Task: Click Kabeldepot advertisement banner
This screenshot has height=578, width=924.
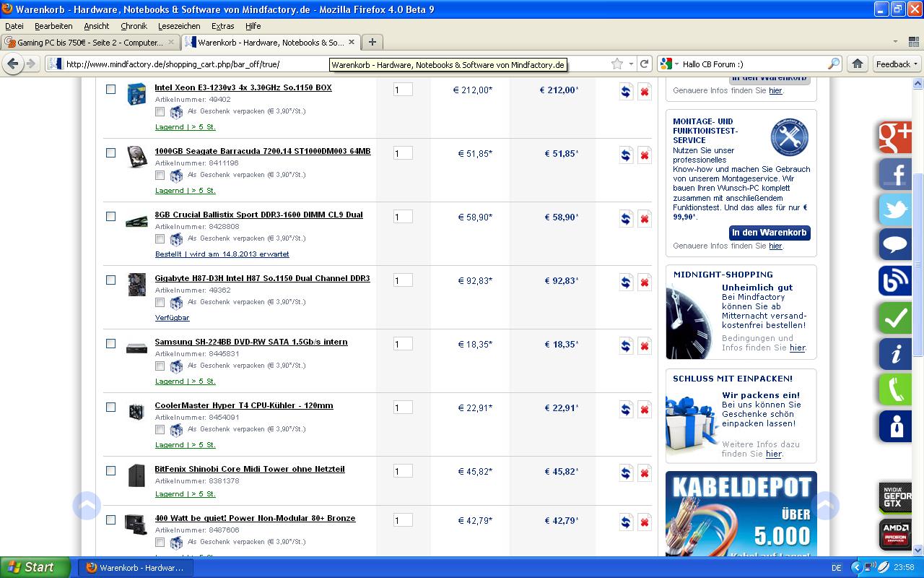Action: pyautogui.click(x=741, y=514)
